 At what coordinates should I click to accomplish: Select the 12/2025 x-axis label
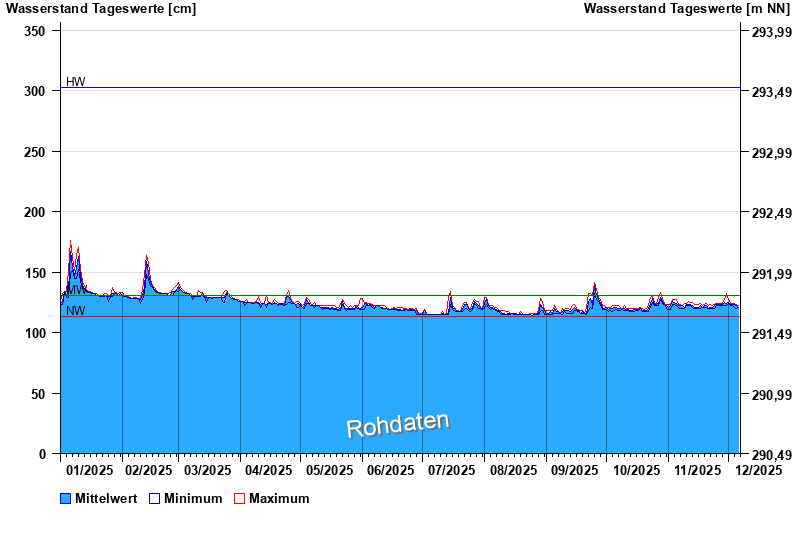point(758,470)
